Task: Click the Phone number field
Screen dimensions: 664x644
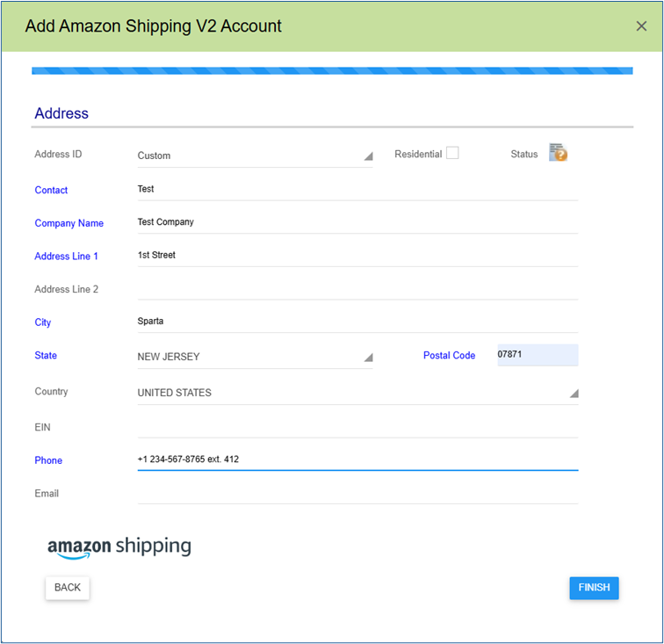Action: [357, 459]
